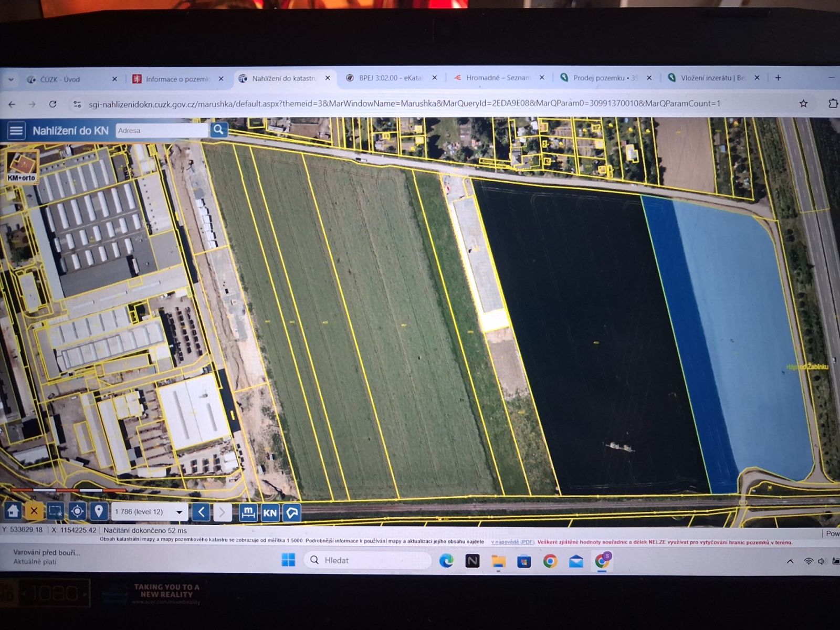Open the Nahlížení do KN hamburger menu
This screenshot has height=630, width=840.
16,130
